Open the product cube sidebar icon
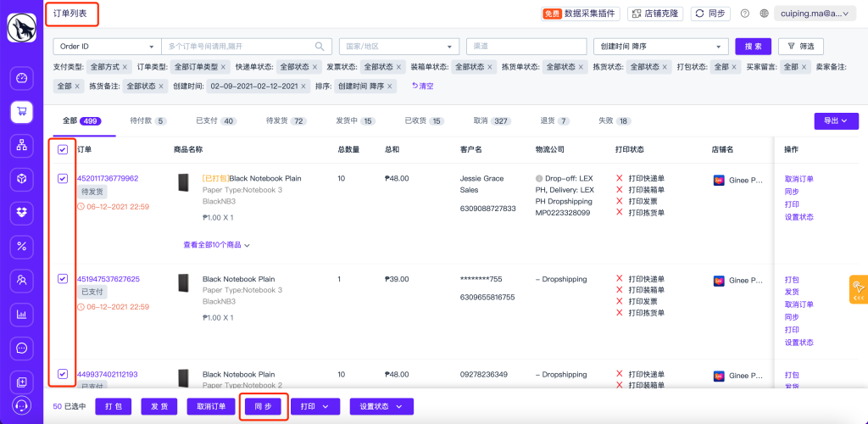868x424 pixels. click(21, 179)
